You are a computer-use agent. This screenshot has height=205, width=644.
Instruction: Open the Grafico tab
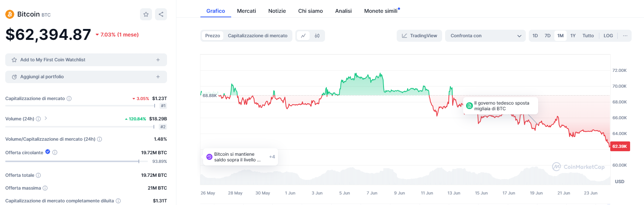[x=216, y=11]
